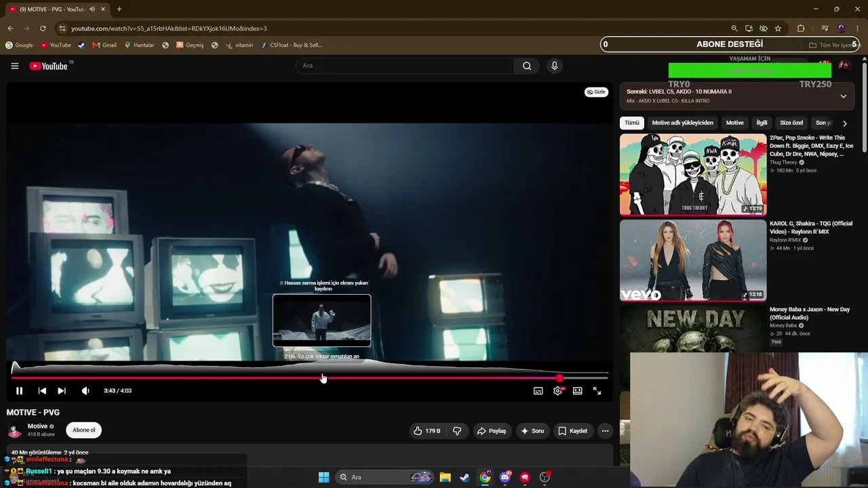Viewport: 868px width, 488px height.
Task: Share the video with Paylaş
Action: [492, 431]
